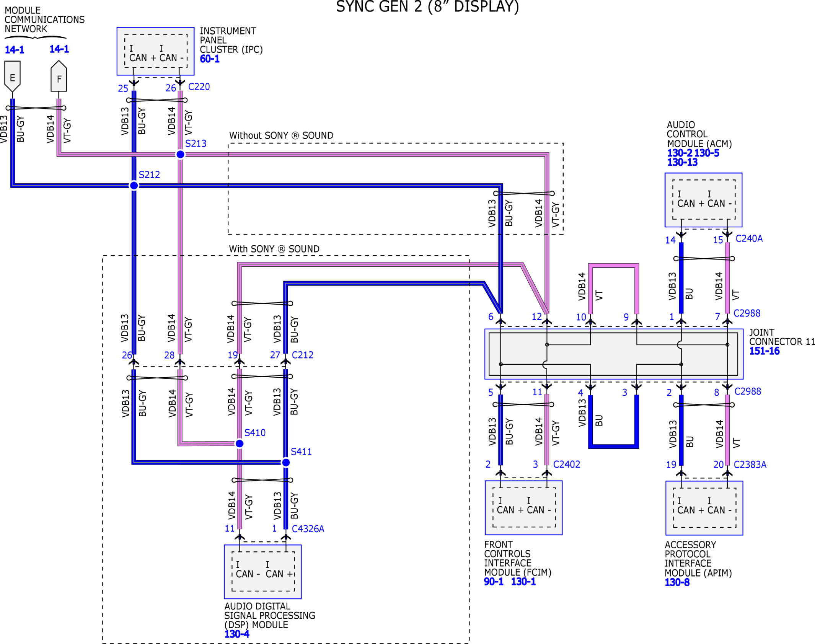Click the 130-4 DSP module reference link
Screen dimensions: 815x644
pos(236,634)
